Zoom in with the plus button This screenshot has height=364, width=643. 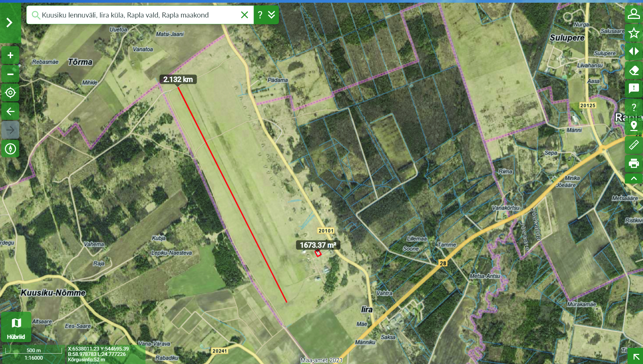pos(10,55)
